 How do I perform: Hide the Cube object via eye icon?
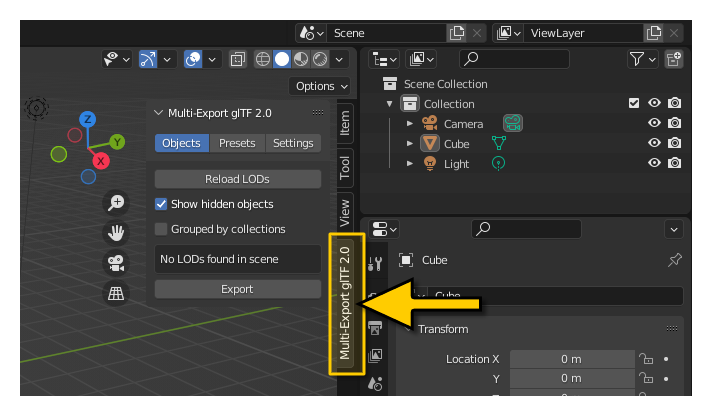pos(655,144)
